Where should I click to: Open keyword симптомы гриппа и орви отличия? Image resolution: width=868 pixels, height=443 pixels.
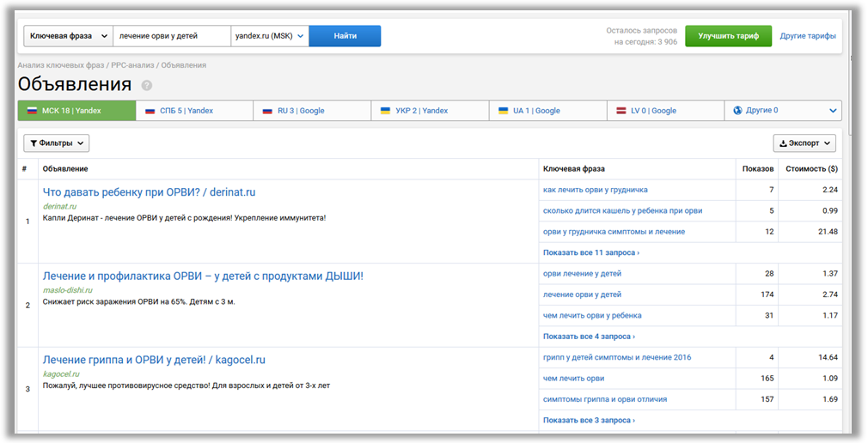pos(605,399)
